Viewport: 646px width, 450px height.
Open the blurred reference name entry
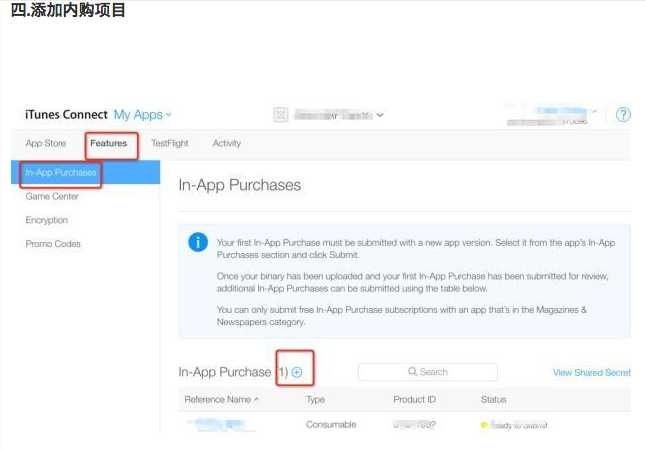pyautogui.click(x=218, y=424)
